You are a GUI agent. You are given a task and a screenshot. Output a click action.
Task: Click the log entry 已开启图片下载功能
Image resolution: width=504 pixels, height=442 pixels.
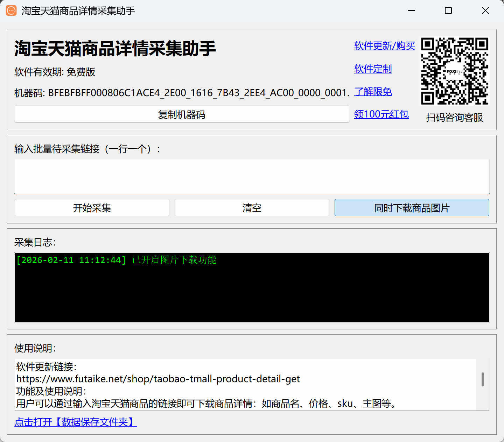pyautogui.click(x=174, y=260)
